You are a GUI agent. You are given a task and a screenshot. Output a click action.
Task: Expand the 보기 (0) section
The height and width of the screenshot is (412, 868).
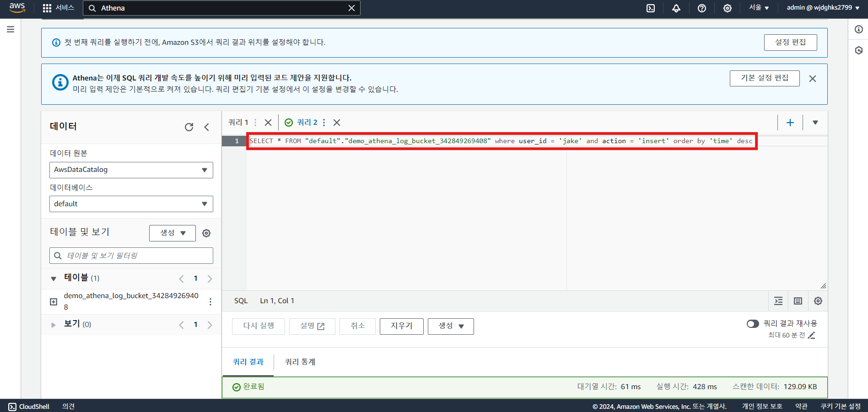click(54, 325)
